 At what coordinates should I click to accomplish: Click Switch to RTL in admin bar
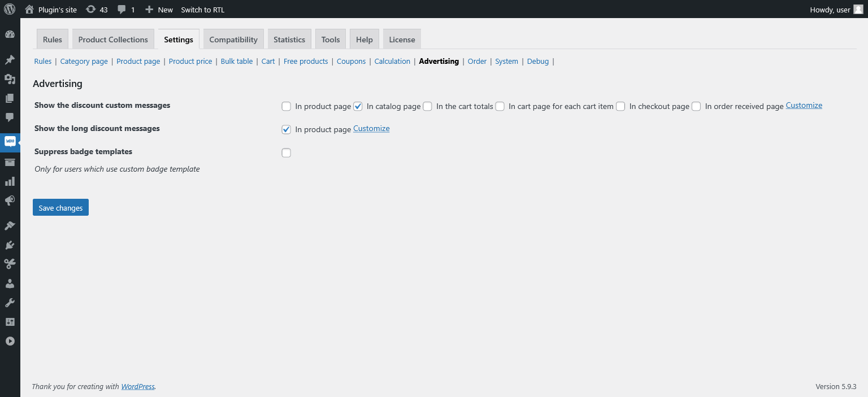click(x=202, y=10)
